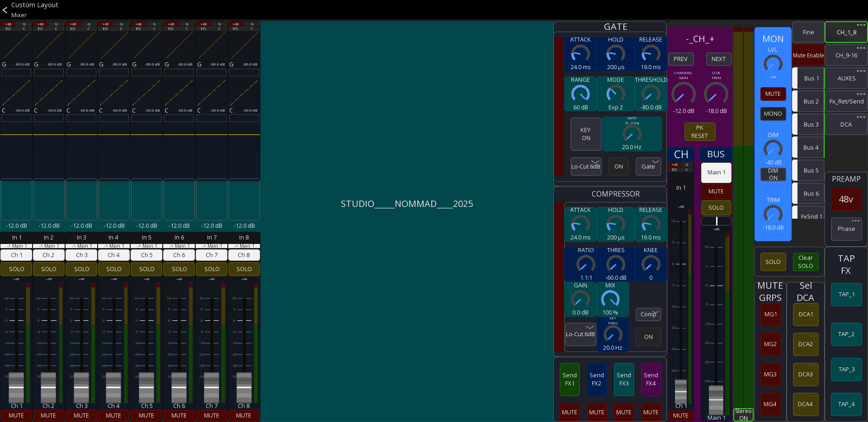The height and width of the screenshot is (422, 868).
Task: Click the PREV channel button
Action: pos(680,59)
